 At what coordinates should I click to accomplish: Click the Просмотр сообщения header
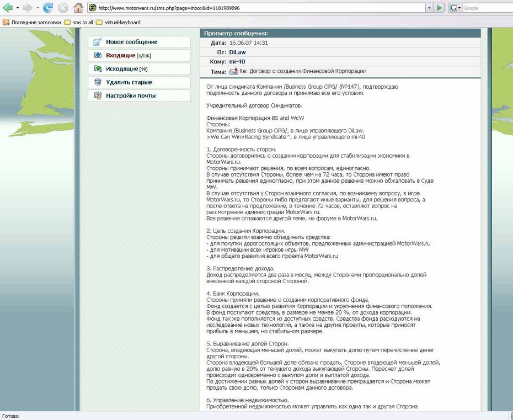click(236, 33)
